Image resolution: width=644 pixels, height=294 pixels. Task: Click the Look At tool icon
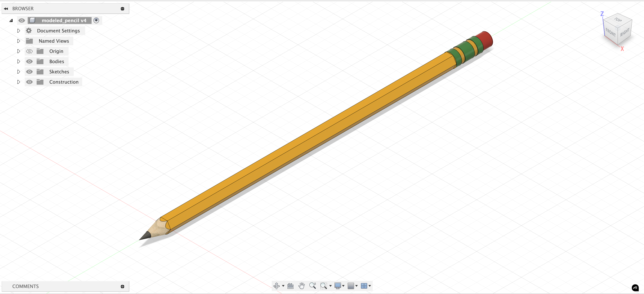290,286
